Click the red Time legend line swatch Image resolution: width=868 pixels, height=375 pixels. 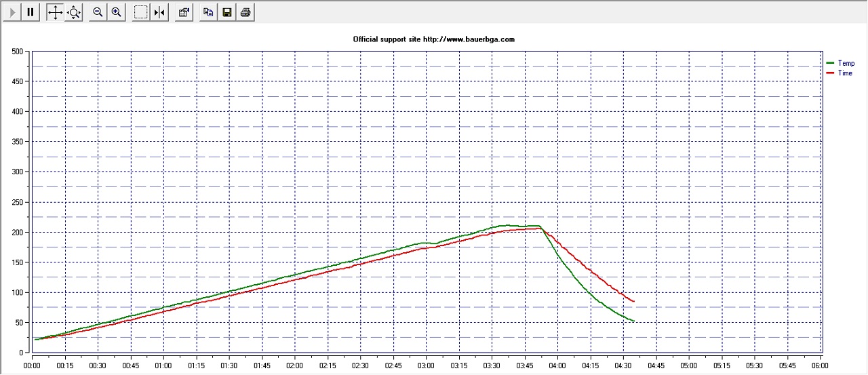[x=830, y=73]
